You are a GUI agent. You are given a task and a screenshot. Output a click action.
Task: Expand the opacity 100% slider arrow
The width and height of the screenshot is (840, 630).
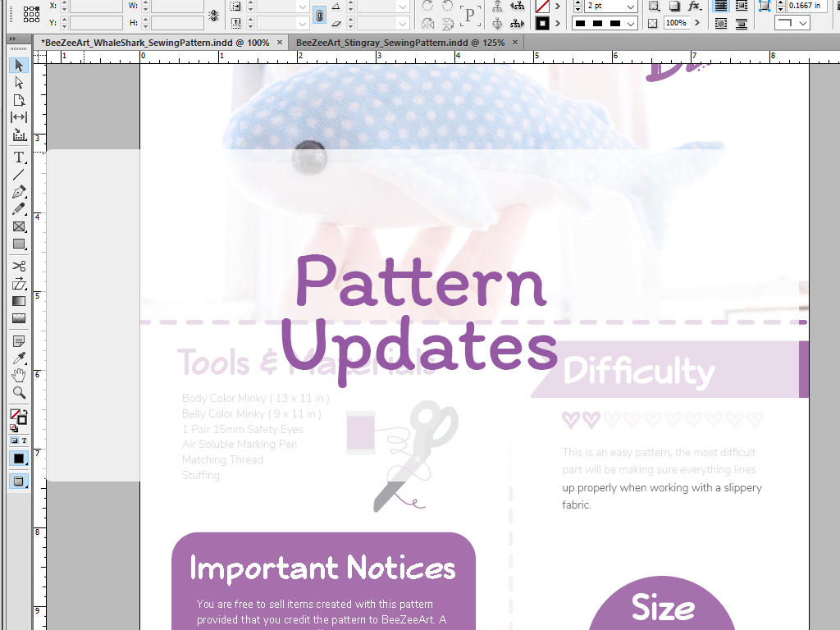(x=697, y=23)
